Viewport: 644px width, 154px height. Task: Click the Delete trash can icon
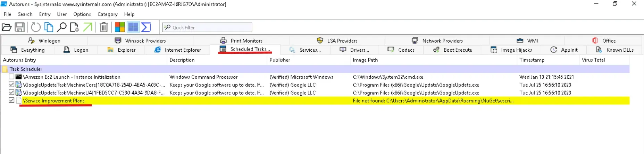coord(103,27)
